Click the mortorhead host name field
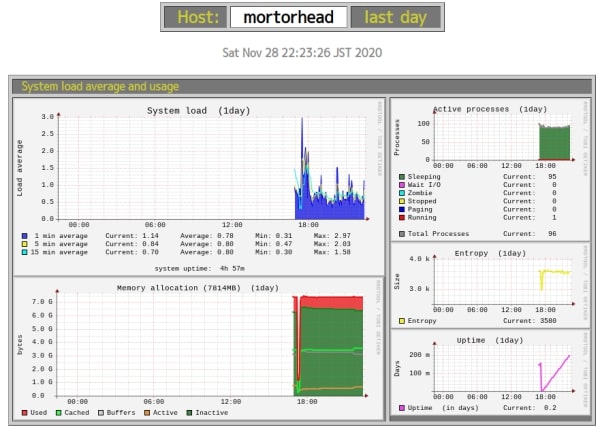This screenshot has width=600, height=429. 288,17
